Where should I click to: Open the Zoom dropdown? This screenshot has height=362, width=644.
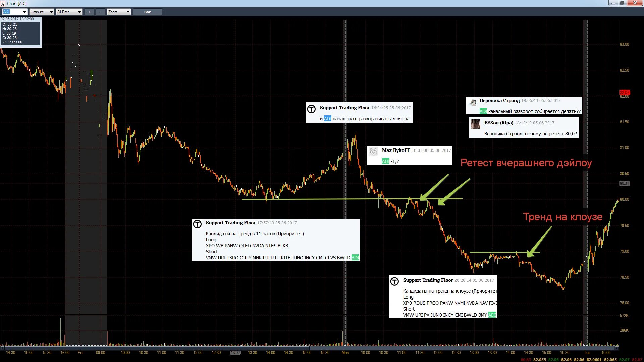tap(128, 11)
